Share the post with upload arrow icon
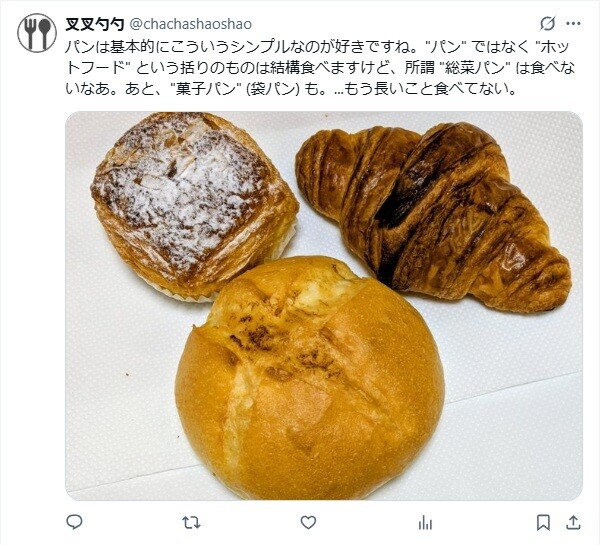The height and width of the screenshot is (545, 600). (573, 522)
